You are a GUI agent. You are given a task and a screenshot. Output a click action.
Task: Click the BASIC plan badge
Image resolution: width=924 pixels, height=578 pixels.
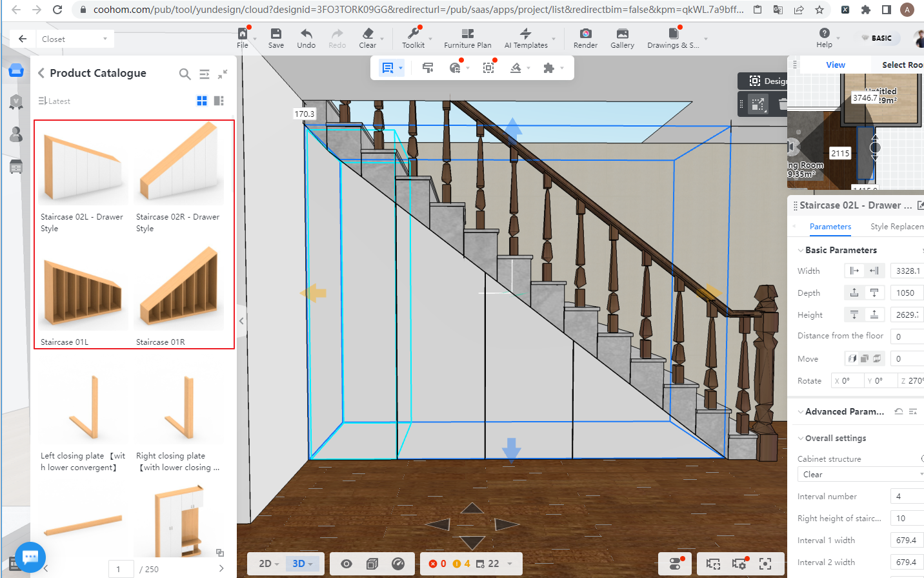(877, 38)
